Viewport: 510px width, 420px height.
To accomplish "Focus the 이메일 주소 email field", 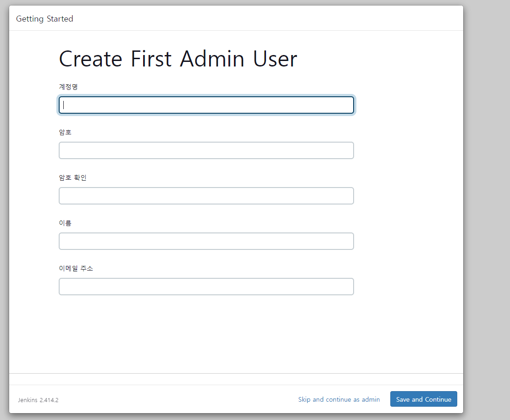I will (206, 287).
